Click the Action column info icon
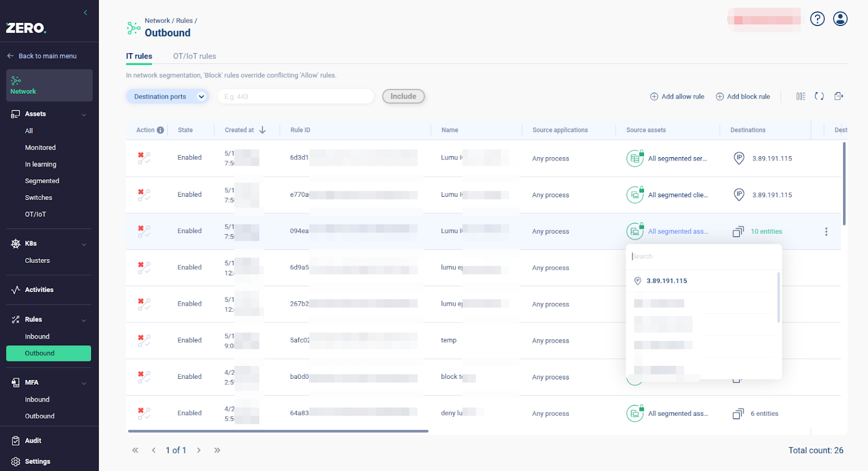The width and height of the screenshot is (868, 471). coord(160,130)
